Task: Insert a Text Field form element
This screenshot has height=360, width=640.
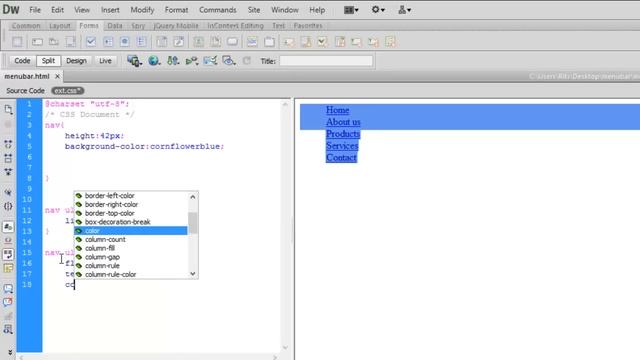Action: (x=37, y=42)
